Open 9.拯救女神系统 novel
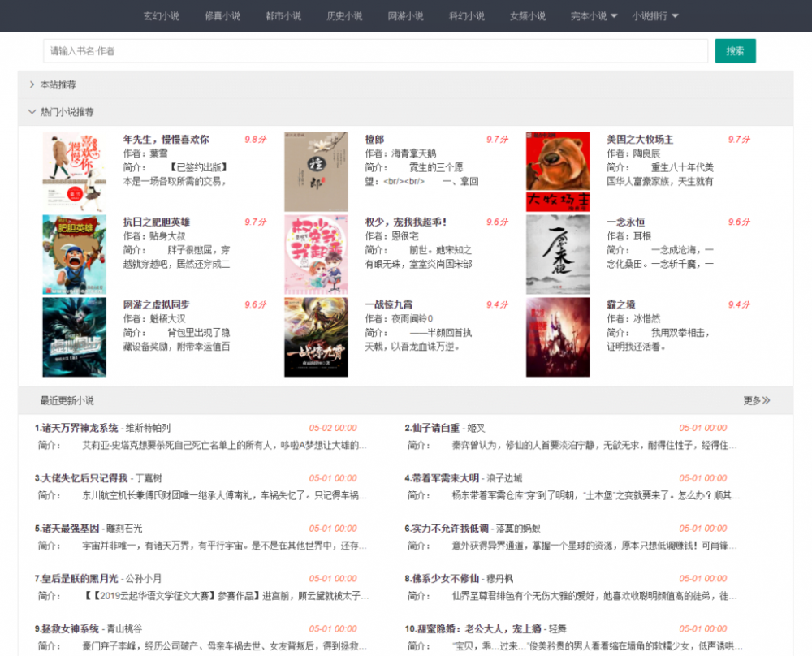Screen dimensions: 812x656 [67, 628]
